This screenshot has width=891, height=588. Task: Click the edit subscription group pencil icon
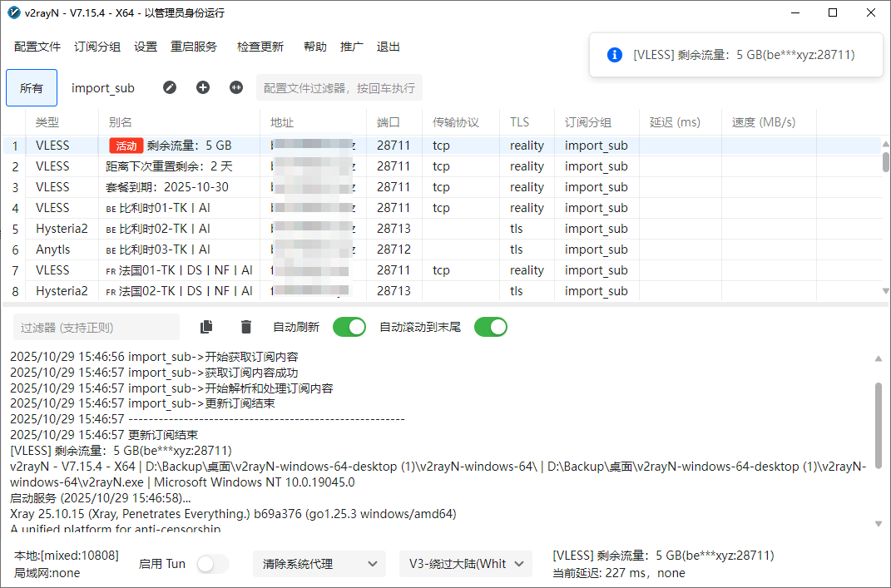[170, 87]
